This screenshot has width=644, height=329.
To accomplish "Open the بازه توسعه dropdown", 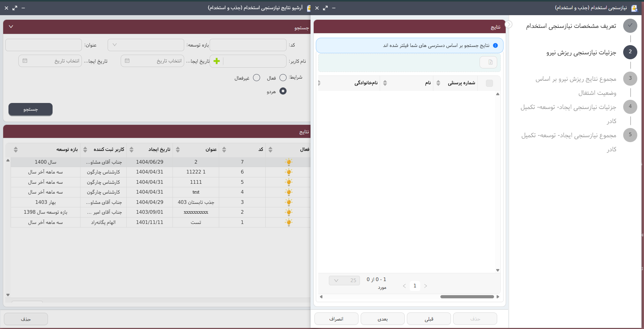I will click(x=146, y=45).
